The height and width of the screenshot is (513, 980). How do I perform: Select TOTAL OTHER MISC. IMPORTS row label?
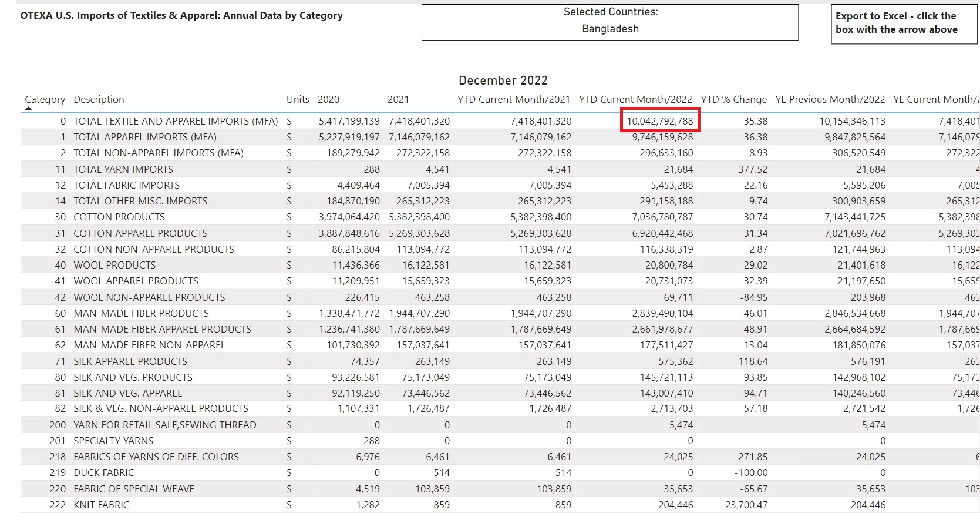pyautogui.click(x=140, y=201)
